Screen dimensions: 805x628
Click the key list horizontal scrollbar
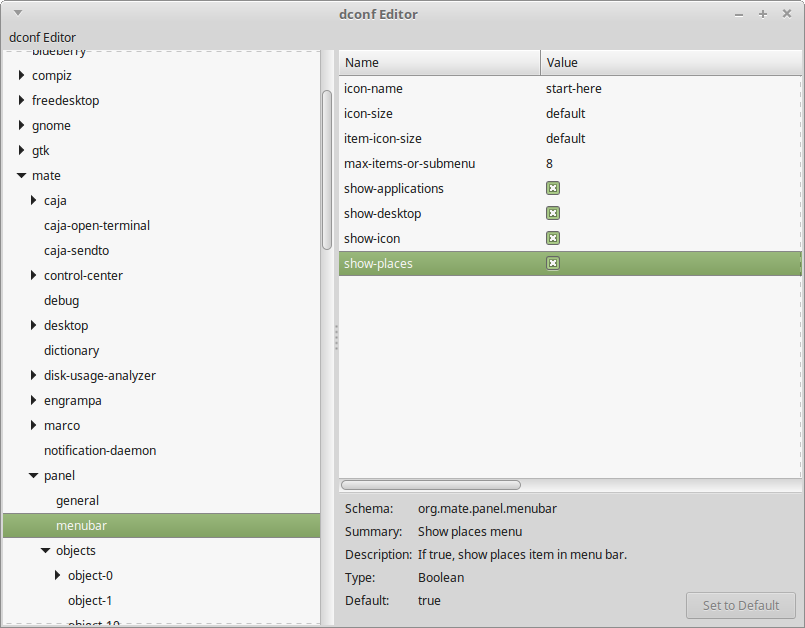[x=431, y=485]
